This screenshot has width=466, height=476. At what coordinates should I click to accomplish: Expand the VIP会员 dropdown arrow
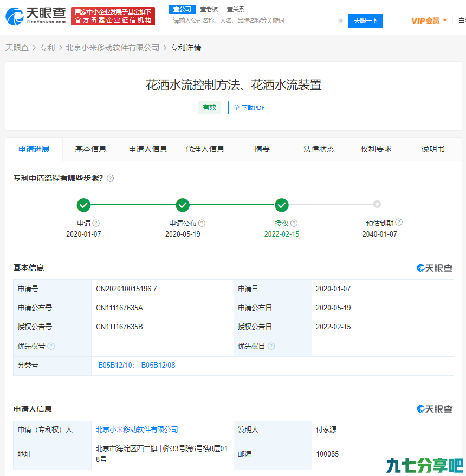[x=445, y=21]
